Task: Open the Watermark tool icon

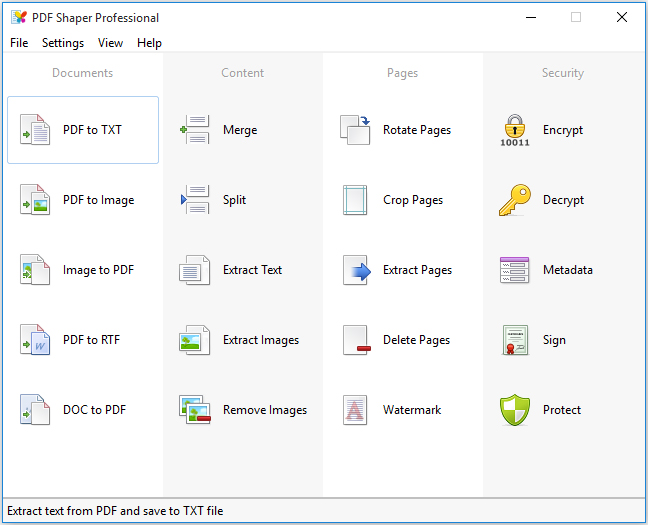Action: pyautogui.click(x=355, y=410)
